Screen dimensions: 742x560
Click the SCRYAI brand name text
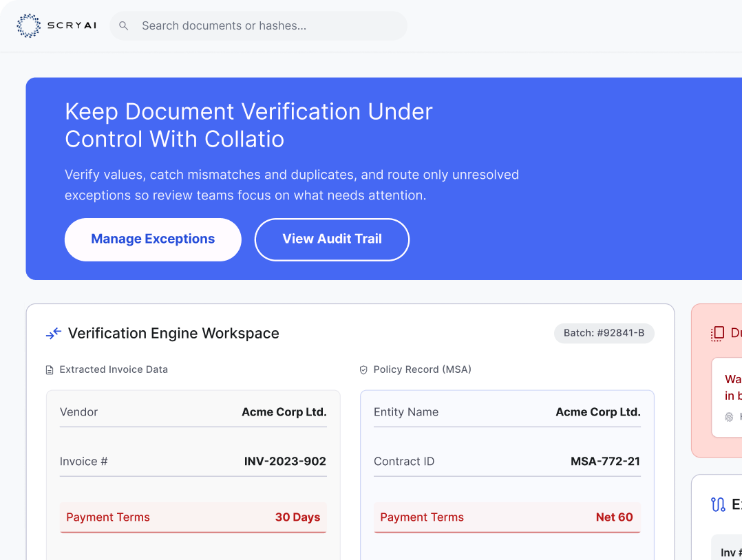pyautogui.click(x=72, y=25)
